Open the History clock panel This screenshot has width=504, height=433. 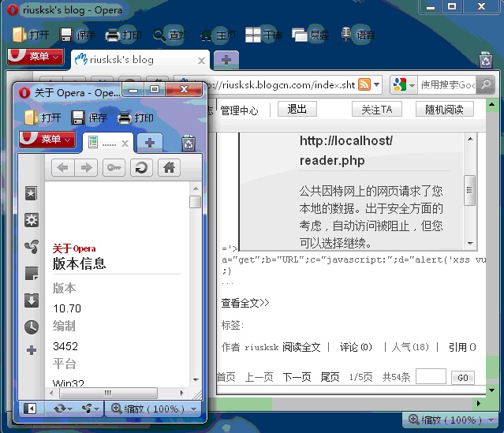(32, 327)
